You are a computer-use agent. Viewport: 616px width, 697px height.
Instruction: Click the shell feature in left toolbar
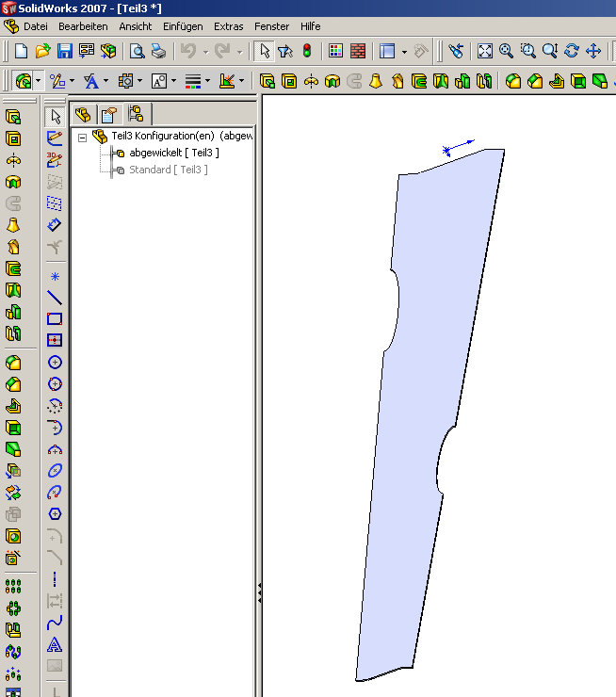[13, 428]
